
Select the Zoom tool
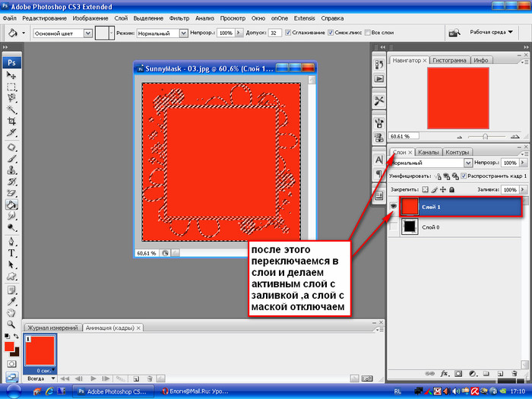click(x=11, y=325)
